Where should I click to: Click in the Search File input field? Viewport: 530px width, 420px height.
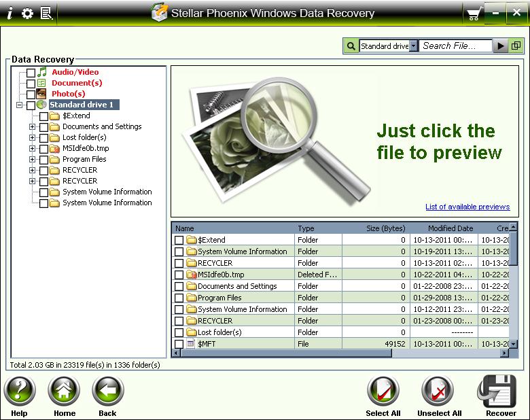click(x=455, y=46)
